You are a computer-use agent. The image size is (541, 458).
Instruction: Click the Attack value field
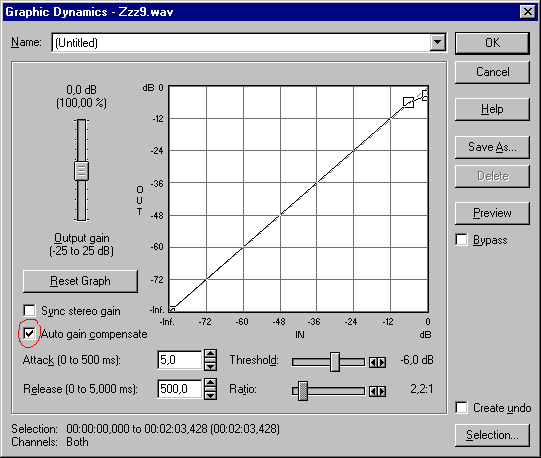pyautogui.click(x=180, y=360)
